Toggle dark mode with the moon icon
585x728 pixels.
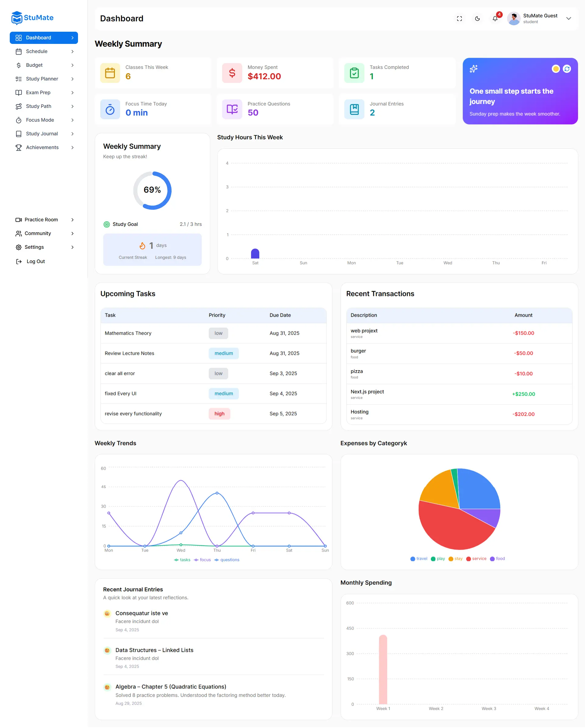pos(477,19)
